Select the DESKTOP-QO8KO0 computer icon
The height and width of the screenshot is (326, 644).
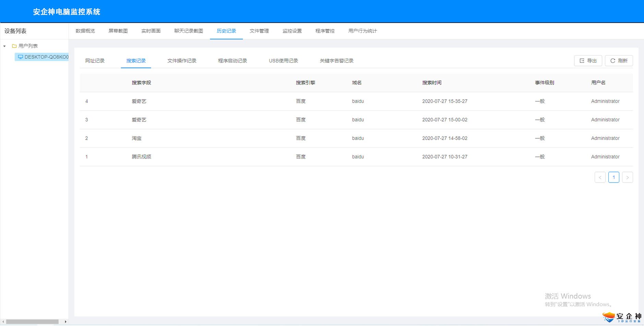pyautogui.click(x=21, y=57)
